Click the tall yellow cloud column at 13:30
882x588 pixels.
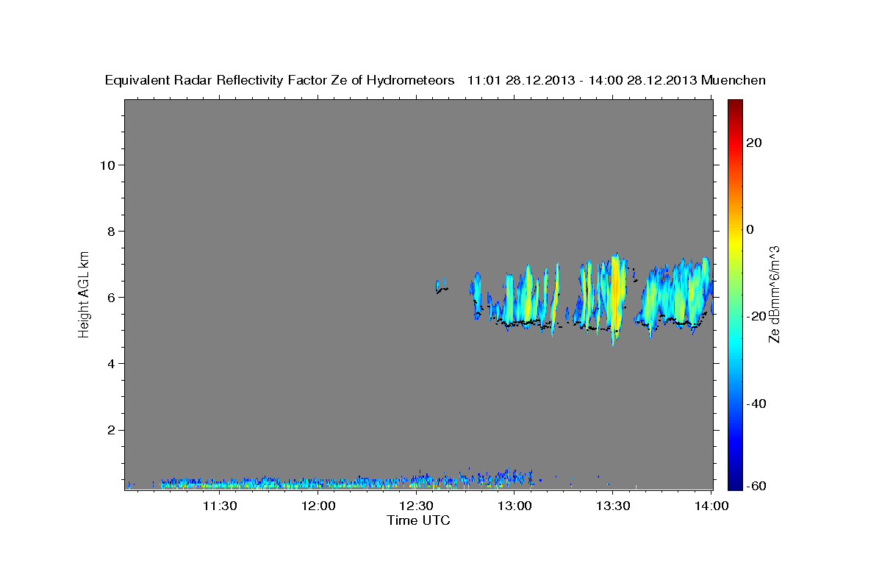click(615, 298)
